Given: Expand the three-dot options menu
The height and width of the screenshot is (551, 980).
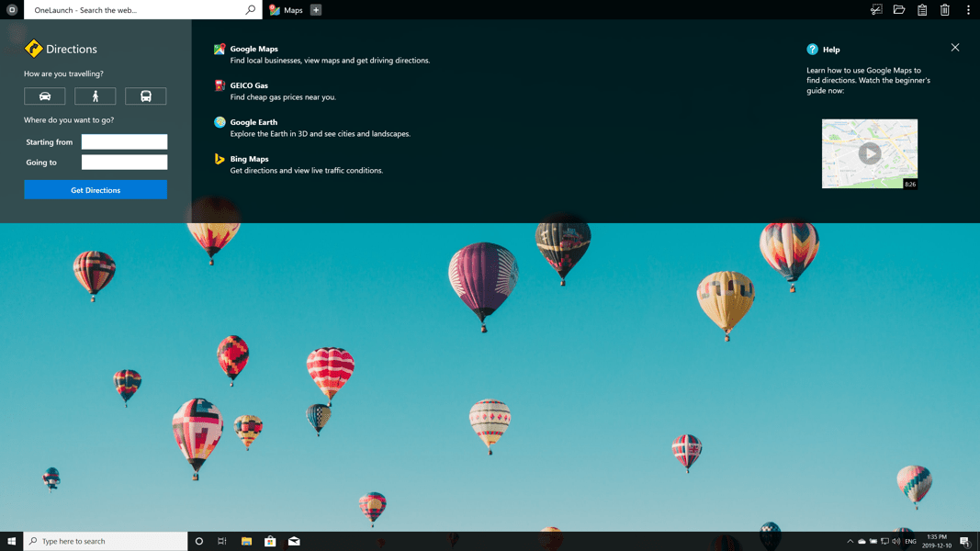Looking at the screenshot, I should pyautogui.click(x=968, y=10).
